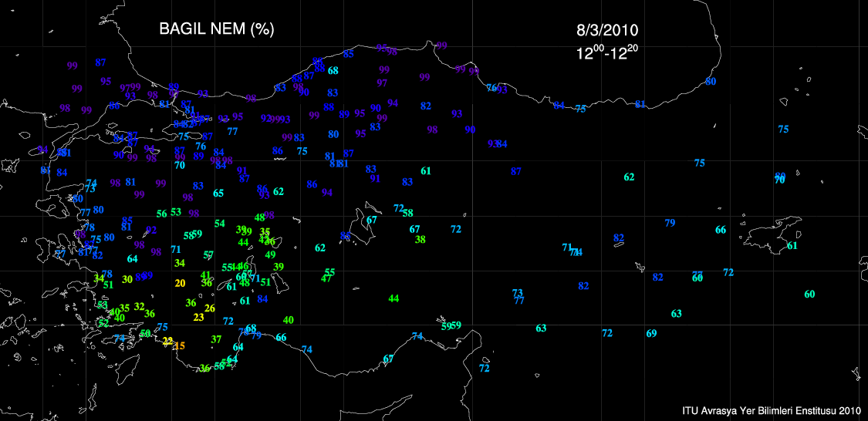Click the BAGIL NEM (%) title
The height and width of the screenshot is (421, 868).
[x=216, y=29]
